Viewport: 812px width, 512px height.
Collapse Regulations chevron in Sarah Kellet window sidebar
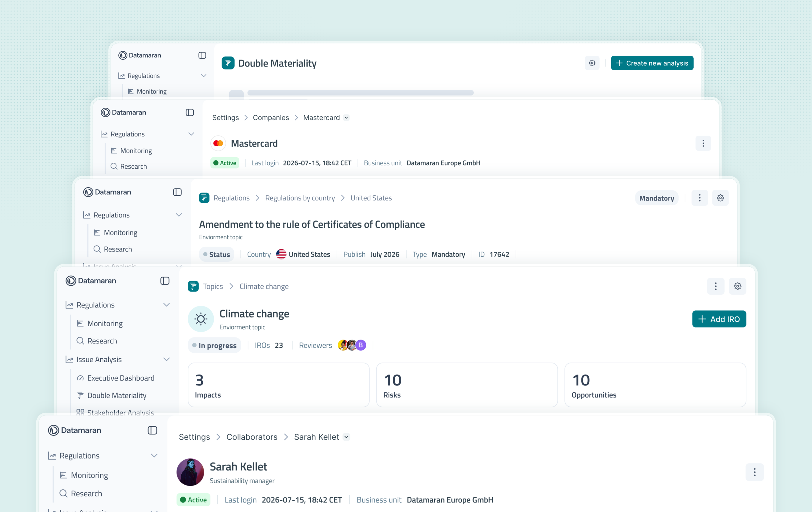pyautogui.click(x=154, y=455)
